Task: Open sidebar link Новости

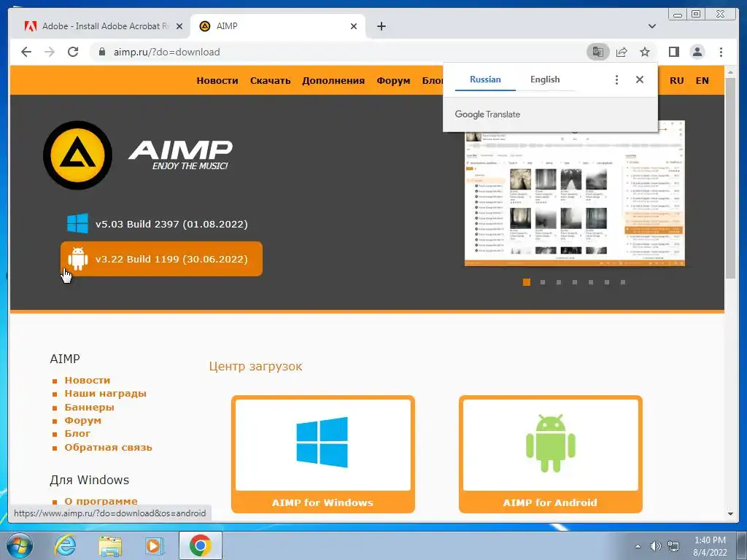Action: 88,380
